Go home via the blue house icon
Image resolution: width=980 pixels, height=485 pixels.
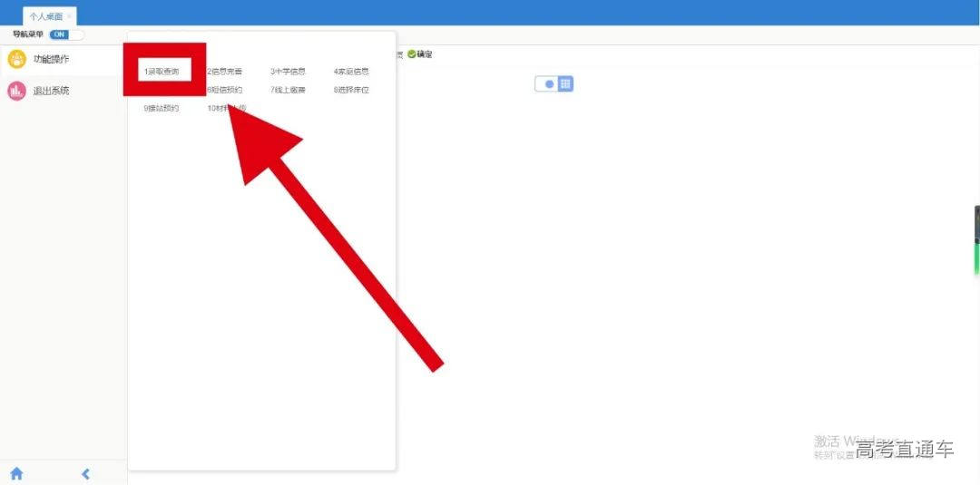click(x=16, y=473)
